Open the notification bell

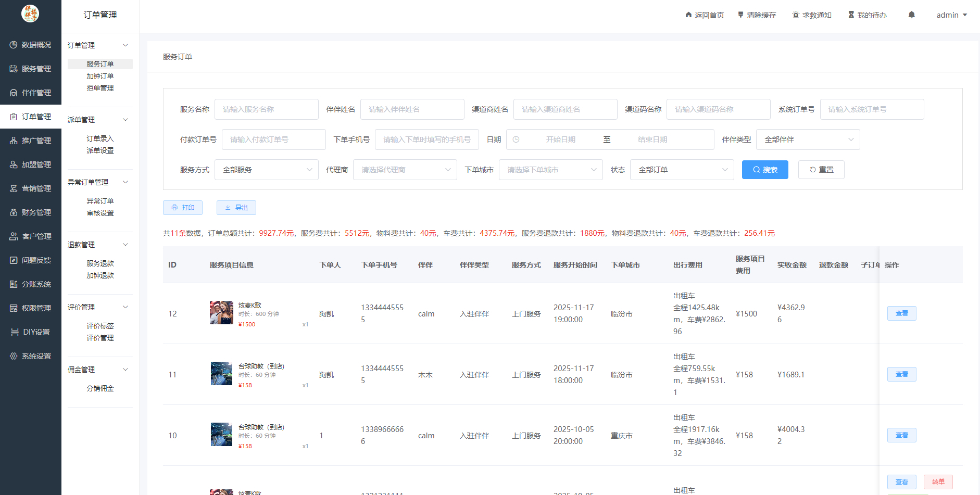(911, 15)
